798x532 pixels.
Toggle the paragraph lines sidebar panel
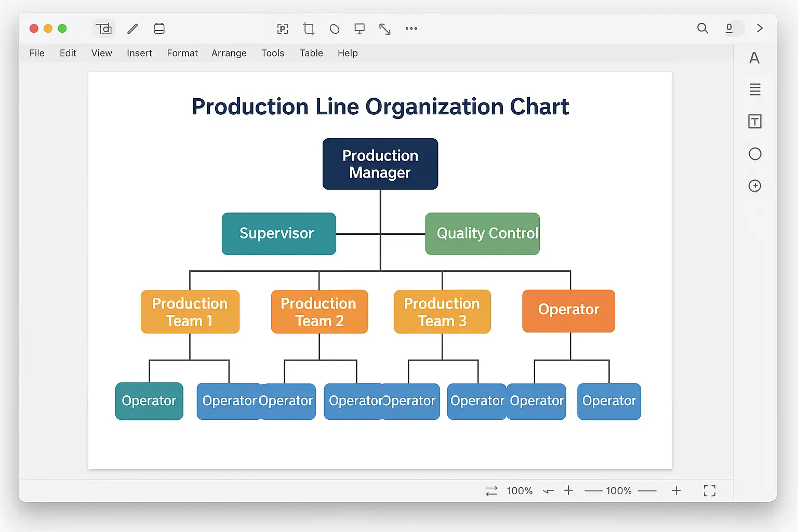pyautogui.click(x=755, y=89)
